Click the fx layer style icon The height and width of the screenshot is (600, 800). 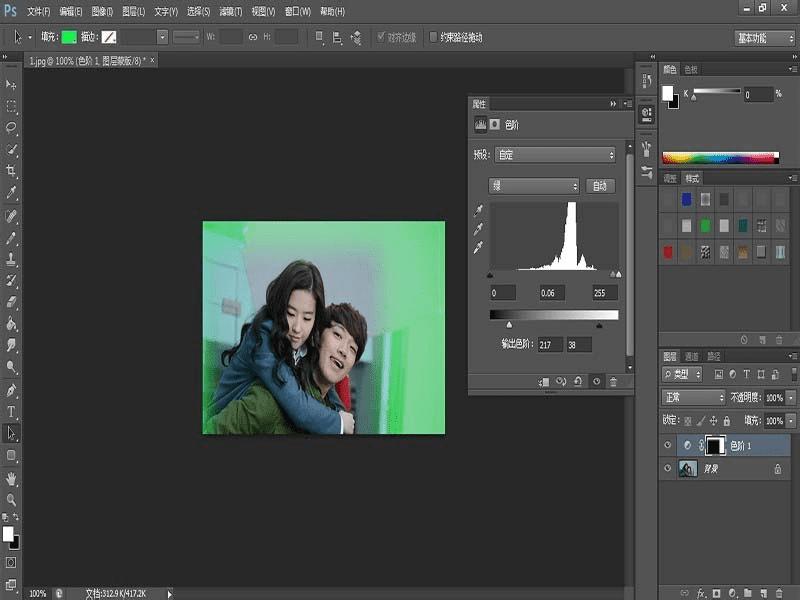701,591
